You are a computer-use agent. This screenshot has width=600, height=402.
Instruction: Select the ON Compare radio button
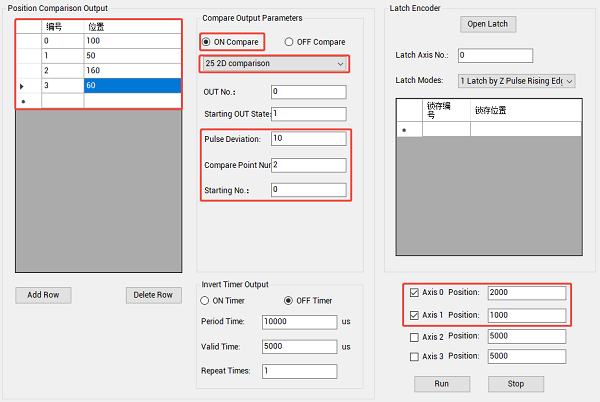pos(207,42)
